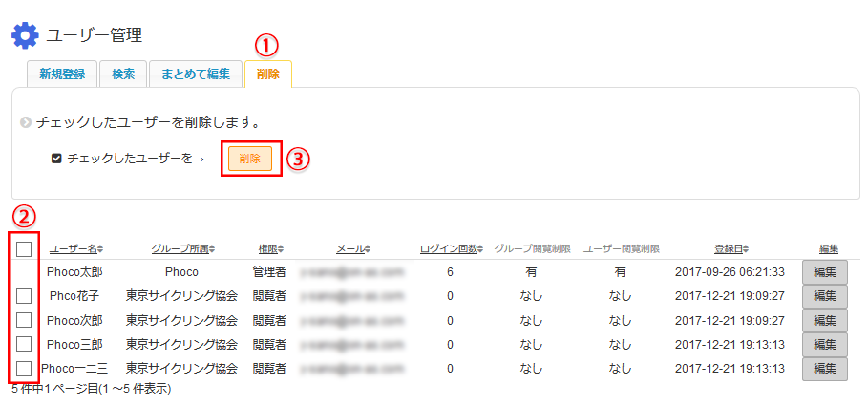The image size is (868, 406).
Task: Select the checkbox for Phoco次郎
Action: 24,320
